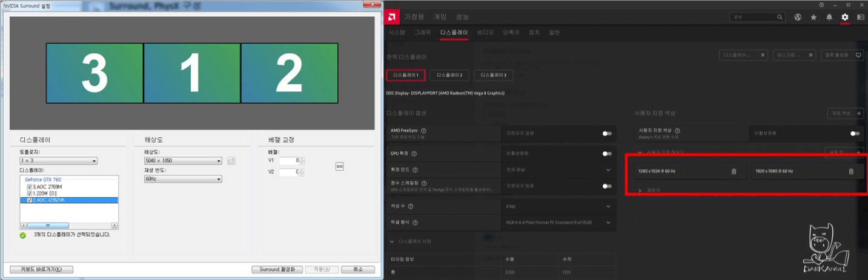Uncheck the 3.AOC 2769M display checkbox

[x=30, y=187]
